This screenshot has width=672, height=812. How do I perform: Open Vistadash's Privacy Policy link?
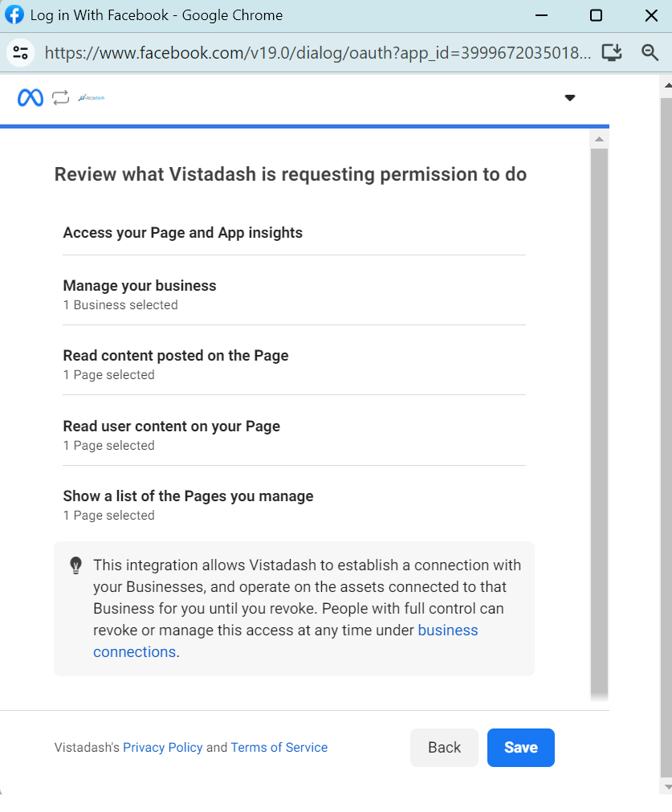(x=162, y=747)
